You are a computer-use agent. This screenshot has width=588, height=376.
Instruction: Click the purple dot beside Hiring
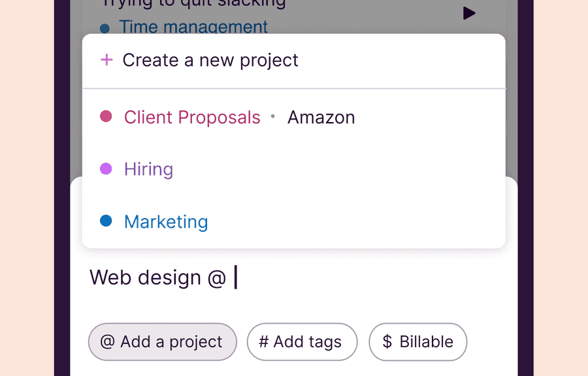click(106, 169)
